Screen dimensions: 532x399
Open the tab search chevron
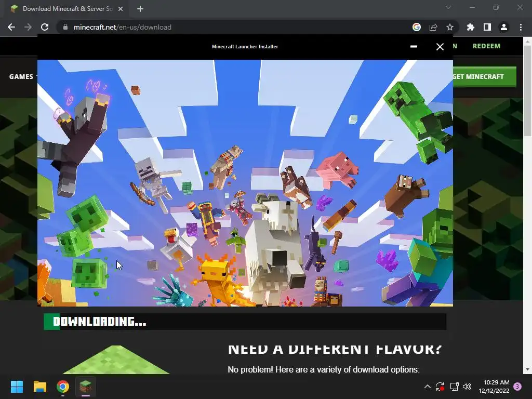point(448,7)
